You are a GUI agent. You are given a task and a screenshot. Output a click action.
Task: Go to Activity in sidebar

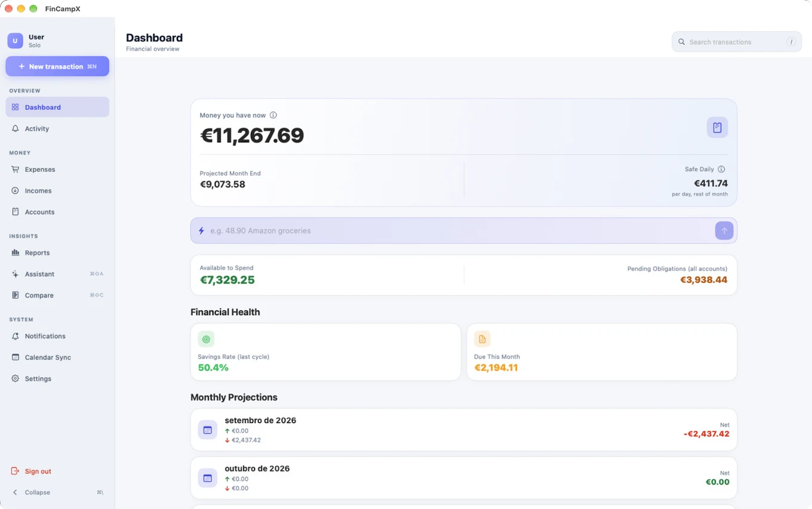click(57, 128)
